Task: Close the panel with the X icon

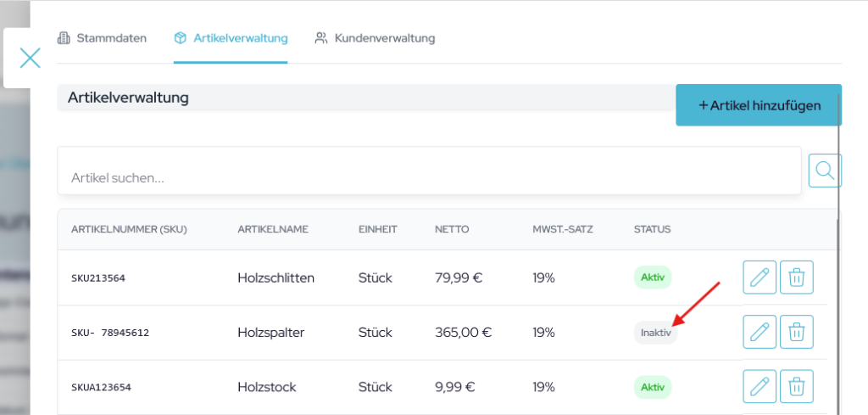Action: [30, 58]
